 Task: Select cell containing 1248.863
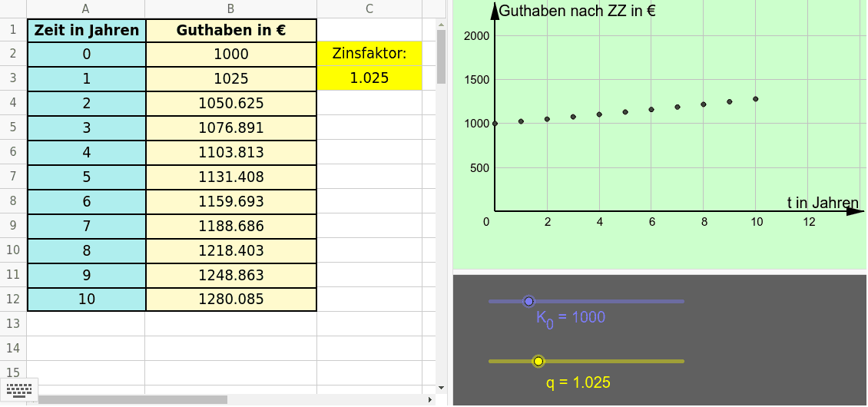(231, 275)
